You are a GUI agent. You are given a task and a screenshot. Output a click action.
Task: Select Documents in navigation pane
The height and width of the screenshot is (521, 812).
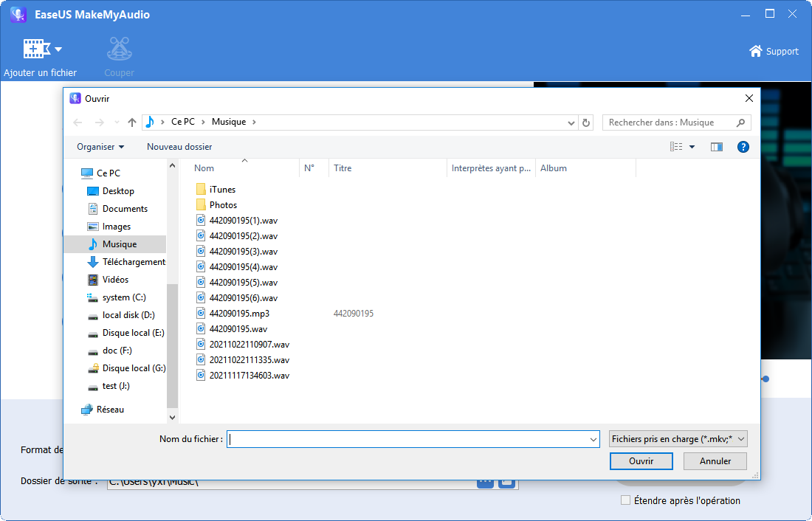point(117,209)
